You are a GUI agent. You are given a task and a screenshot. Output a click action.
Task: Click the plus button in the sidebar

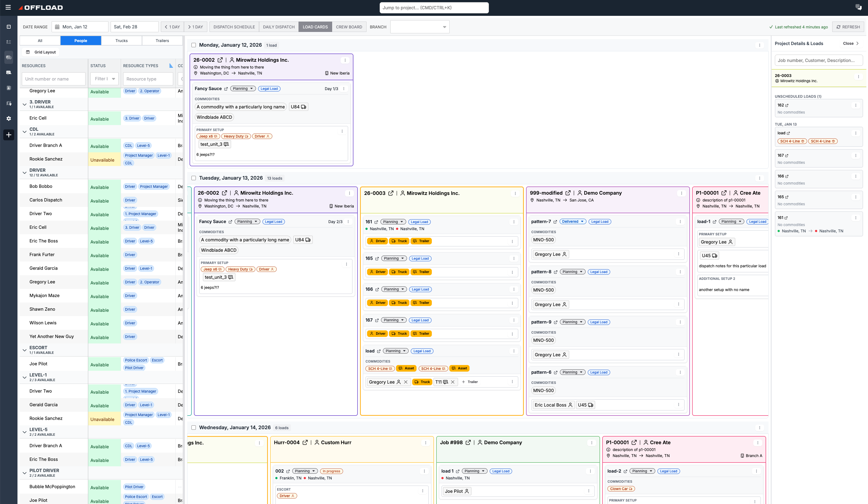click(x=9, y=135)
